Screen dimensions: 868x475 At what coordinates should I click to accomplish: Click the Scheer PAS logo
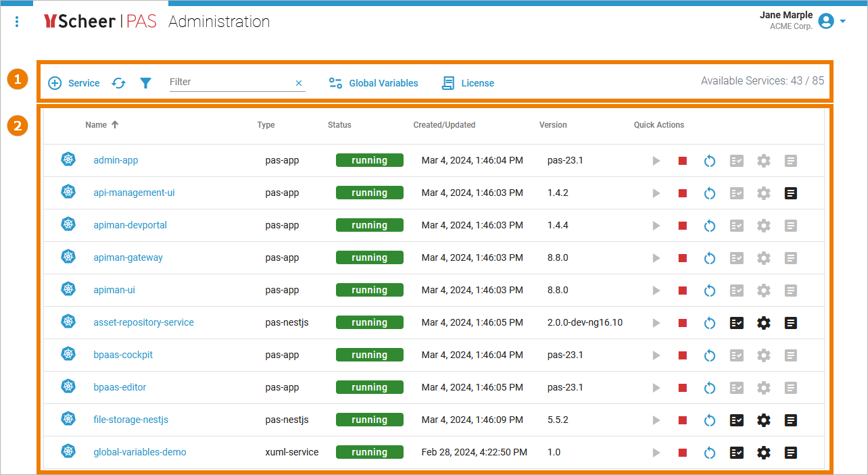(x=101, y=21)
